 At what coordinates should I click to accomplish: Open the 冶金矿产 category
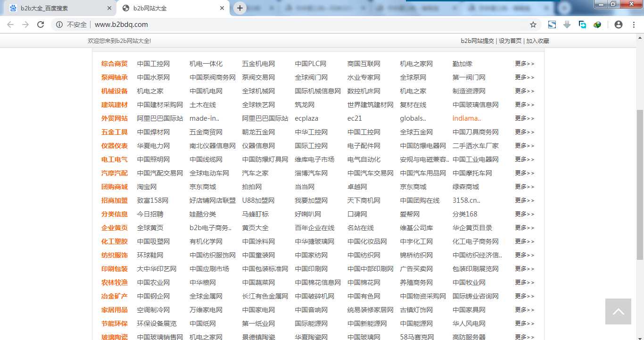click(115, 296)
